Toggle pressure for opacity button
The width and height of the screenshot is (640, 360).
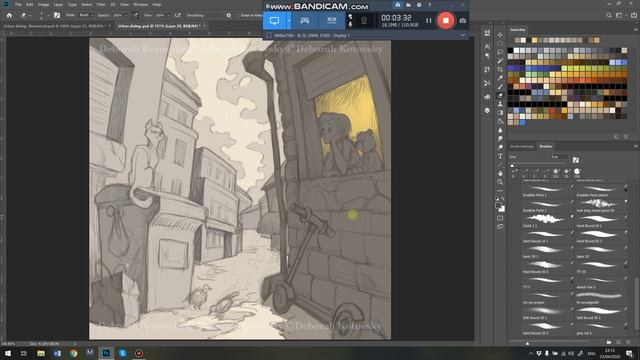[x=135, y=15]
